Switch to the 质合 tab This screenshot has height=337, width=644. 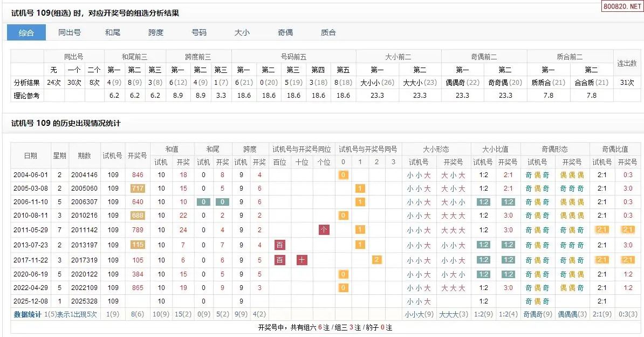pos(328,33)
